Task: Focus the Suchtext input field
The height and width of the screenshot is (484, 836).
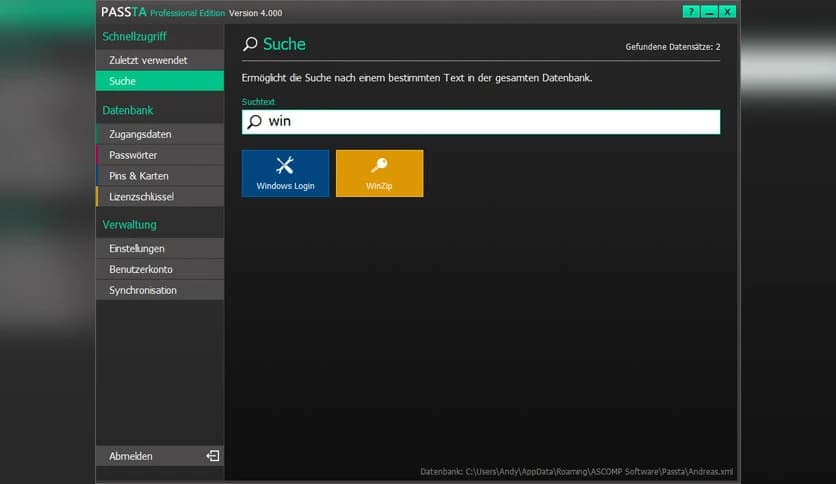Action: click(x=490, y=122)
